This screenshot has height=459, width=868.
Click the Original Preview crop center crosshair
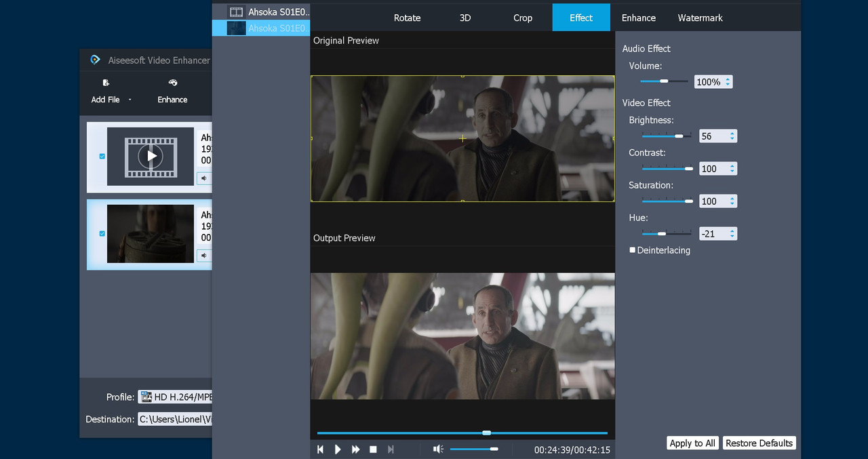[462, 138]
